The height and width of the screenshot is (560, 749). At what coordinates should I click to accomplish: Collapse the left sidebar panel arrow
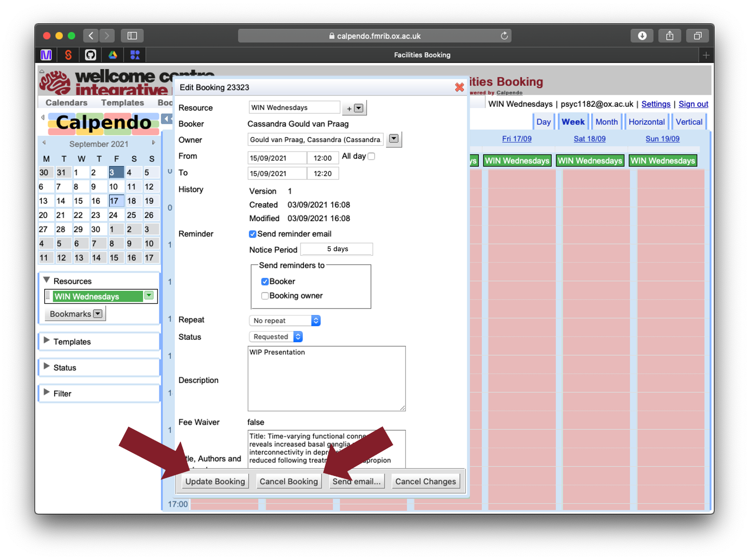pyautogui.click(x=43, y=118)
